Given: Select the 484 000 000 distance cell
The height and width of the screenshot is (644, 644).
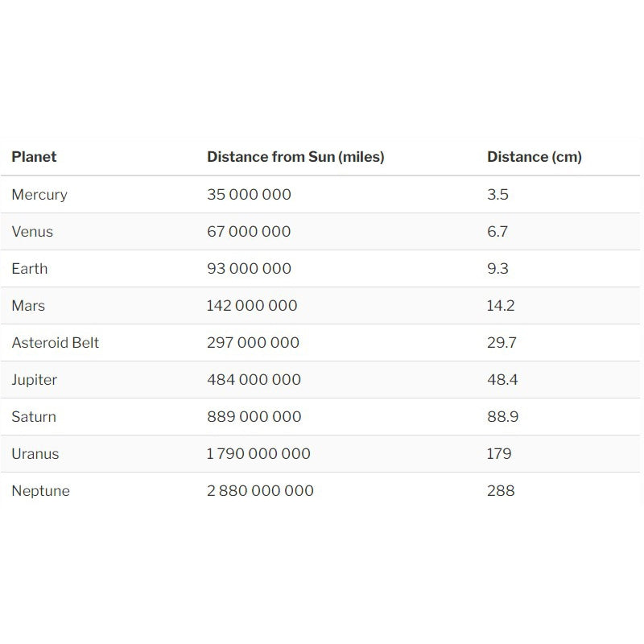Looking at the screenshot, I should click(254, 380).
